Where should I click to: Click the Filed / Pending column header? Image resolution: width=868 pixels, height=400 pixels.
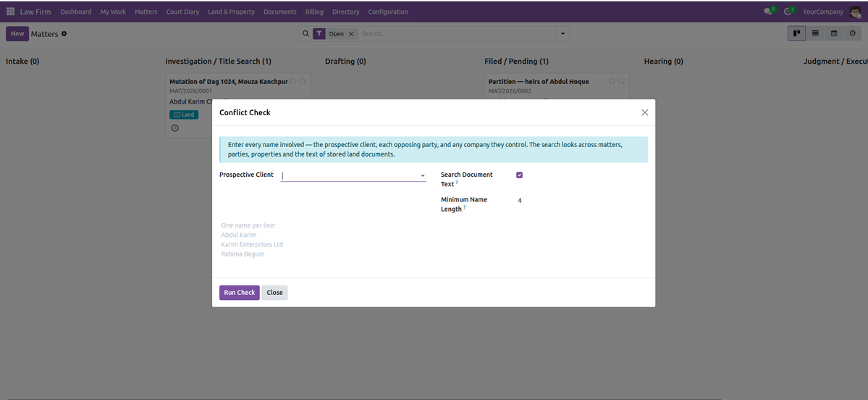coord(516,62)
